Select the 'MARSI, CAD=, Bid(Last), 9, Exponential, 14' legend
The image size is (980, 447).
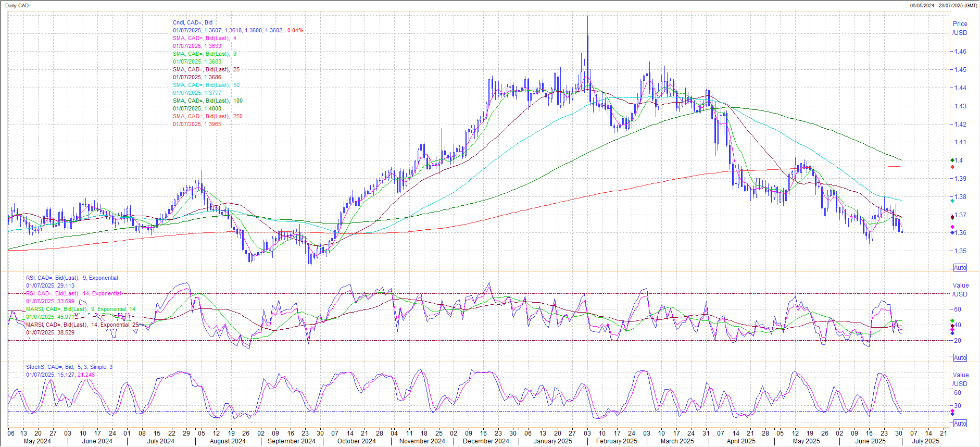(81, 309)
